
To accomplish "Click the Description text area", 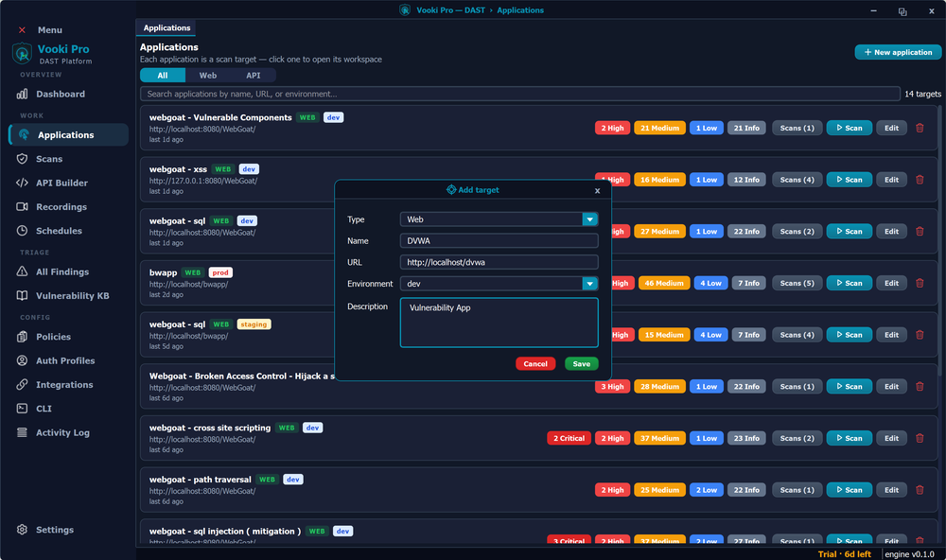I will click(499, 323).
